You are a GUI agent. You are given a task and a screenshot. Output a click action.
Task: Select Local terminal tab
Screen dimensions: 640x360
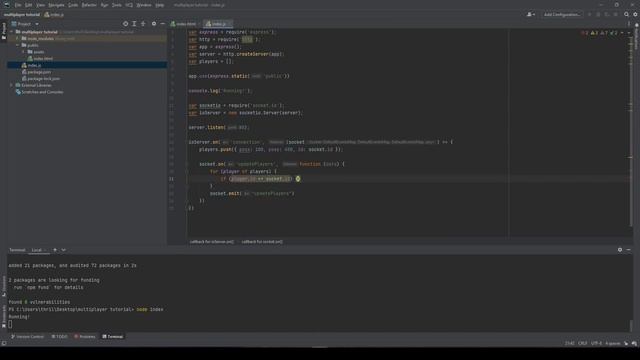coord(38,250)
